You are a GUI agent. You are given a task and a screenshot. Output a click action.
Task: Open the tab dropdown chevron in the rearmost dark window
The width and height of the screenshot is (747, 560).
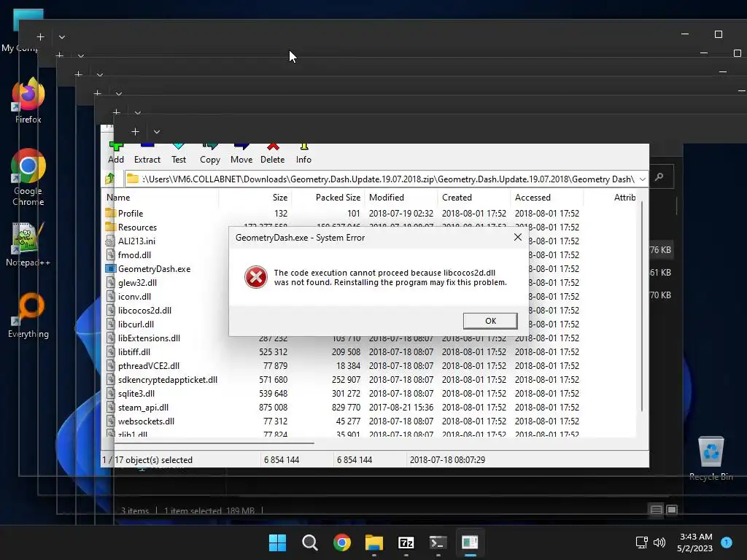(x=62, y=36)
